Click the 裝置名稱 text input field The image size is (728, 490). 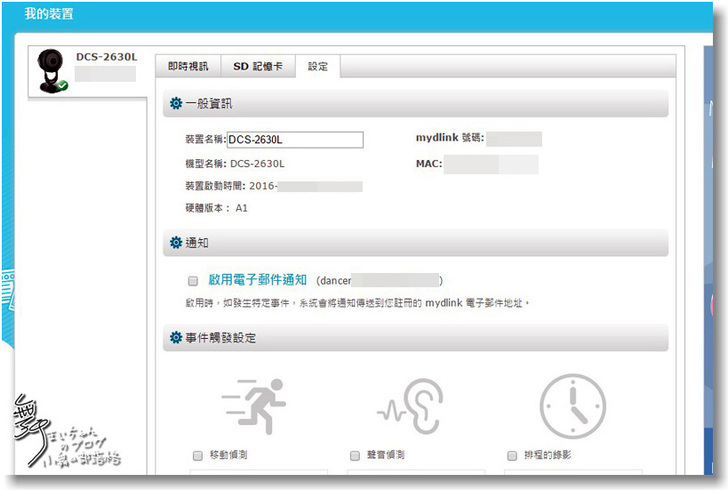point(295,140)
